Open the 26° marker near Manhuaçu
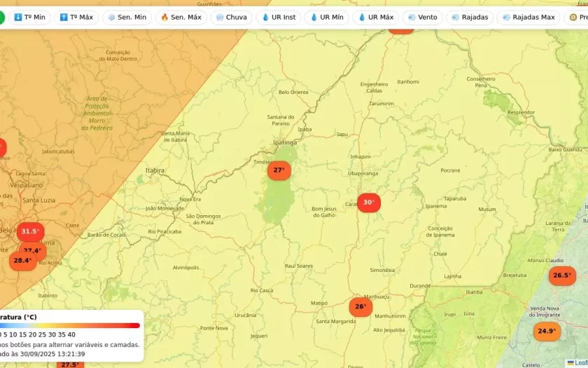Image resolution: width=588 pixels, height=368 pixels. pos(360,307)
